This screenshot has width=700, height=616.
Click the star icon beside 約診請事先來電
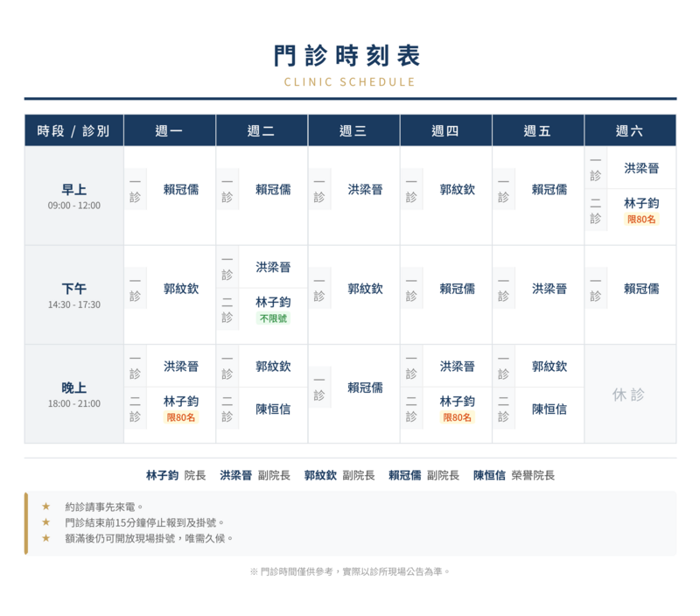(46, 507)
